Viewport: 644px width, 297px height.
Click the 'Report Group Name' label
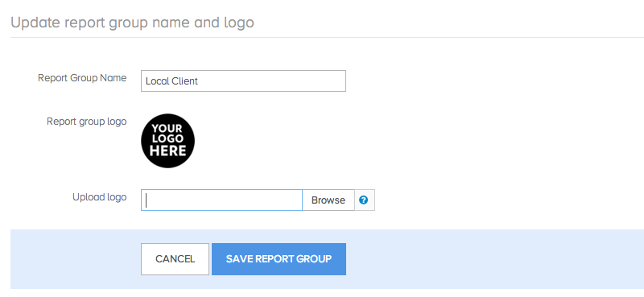pos(82,78)
